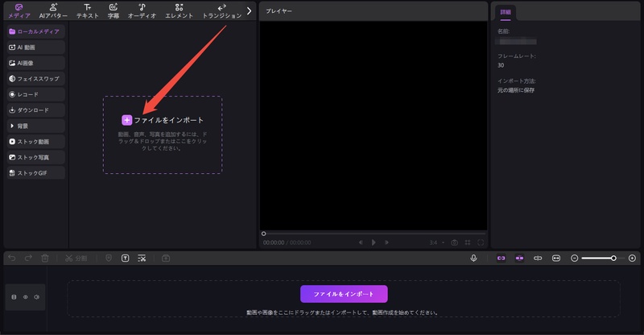Toggle the first purple link icon
The height and width of the screenshot is (335, 644).
pos(501,258)
